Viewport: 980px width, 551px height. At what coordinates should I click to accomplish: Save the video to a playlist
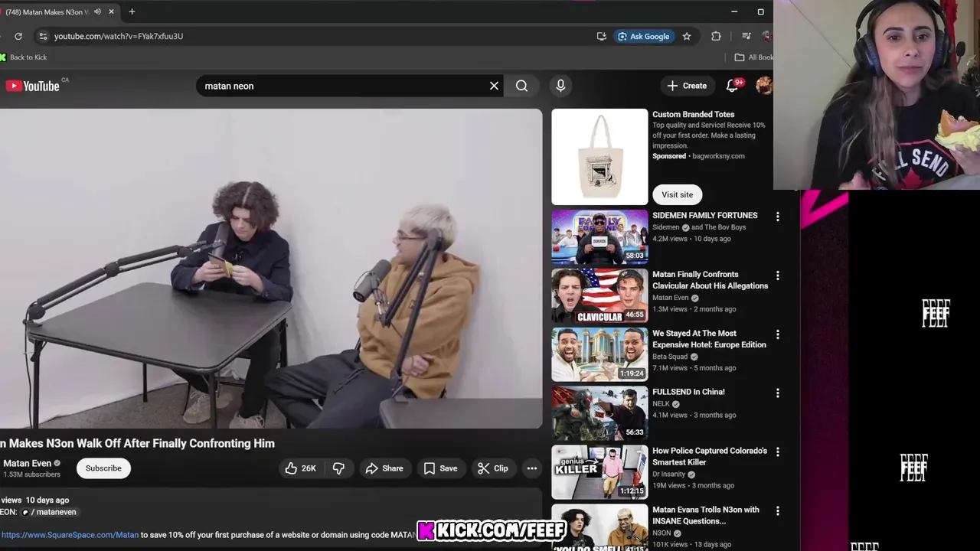[441, 468]
